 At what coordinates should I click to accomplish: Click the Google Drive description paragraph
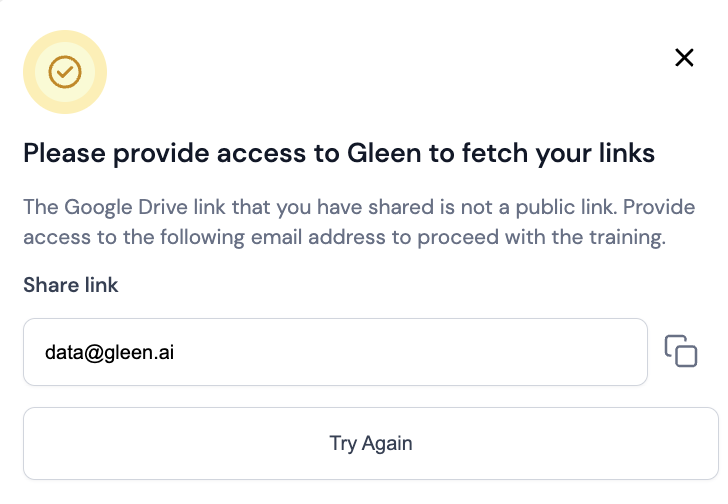coord(345,223)
